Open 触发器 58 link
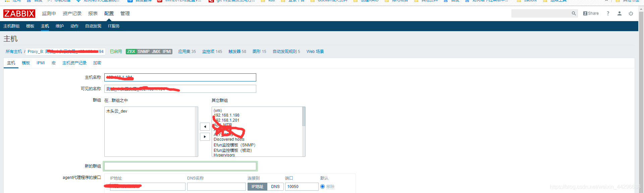The height and width of the screenshot is (193, 644). point(237,52)
